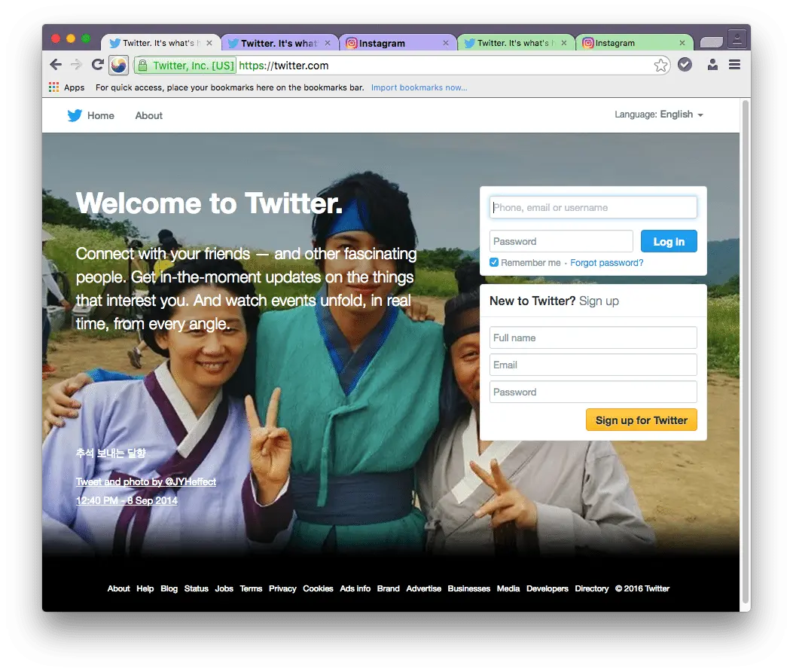Open the browser profile avatar icon
Screen dimensions: 793x672
pyautogui.click(x=712, y=65)
